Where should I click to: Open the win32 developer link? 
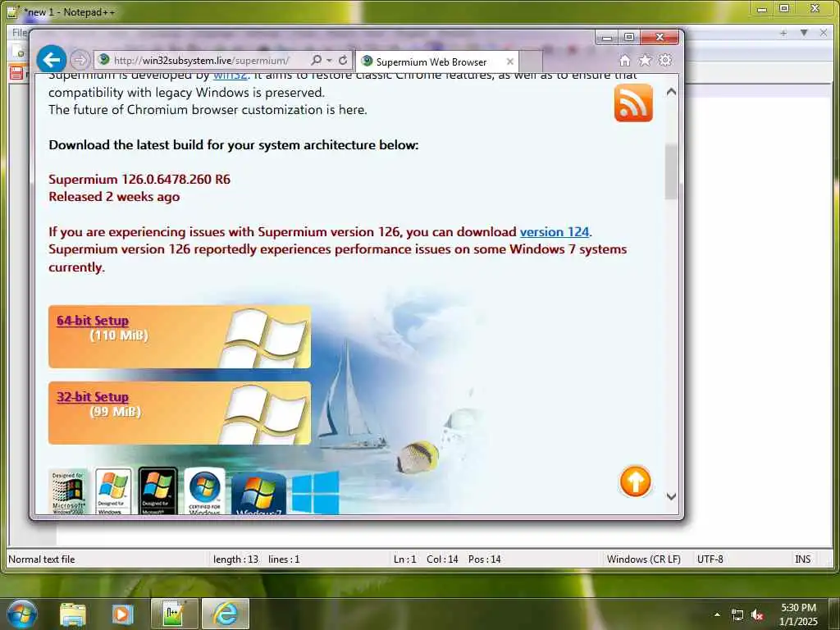(x=231, y=76)
